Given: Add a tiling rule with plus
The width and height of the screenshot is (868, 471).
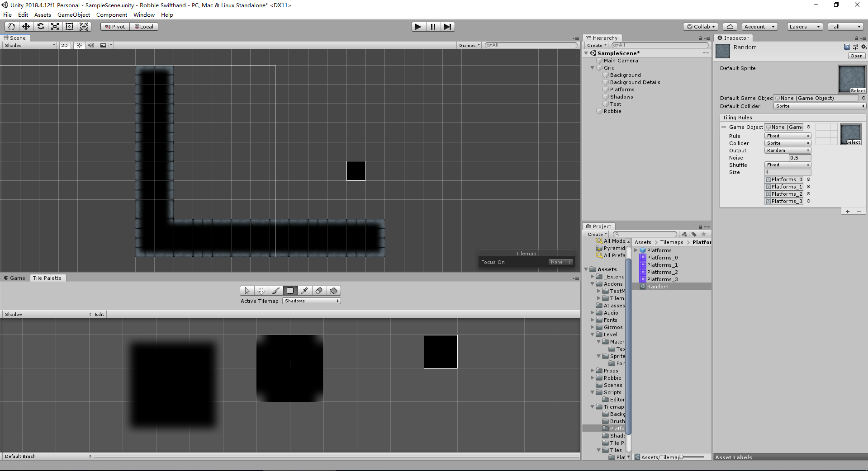Looking at the screenshot, I should (848, 212).
